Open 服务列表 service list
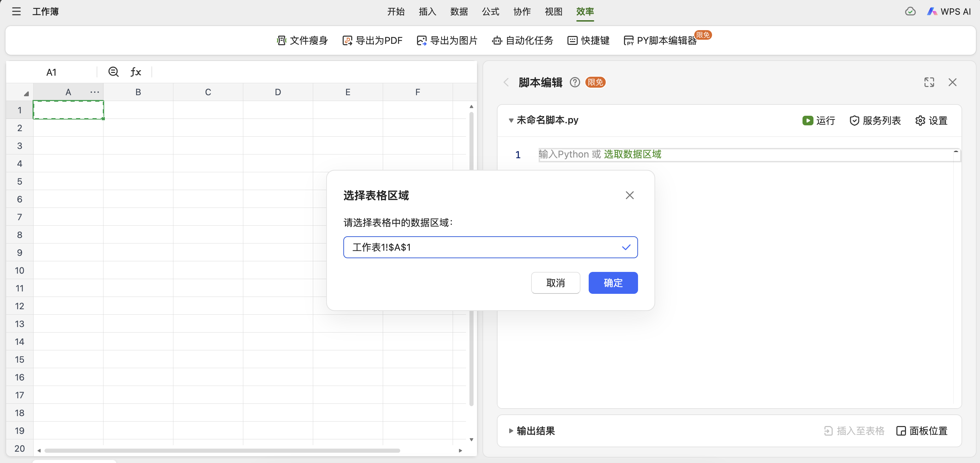 [875, 121]
